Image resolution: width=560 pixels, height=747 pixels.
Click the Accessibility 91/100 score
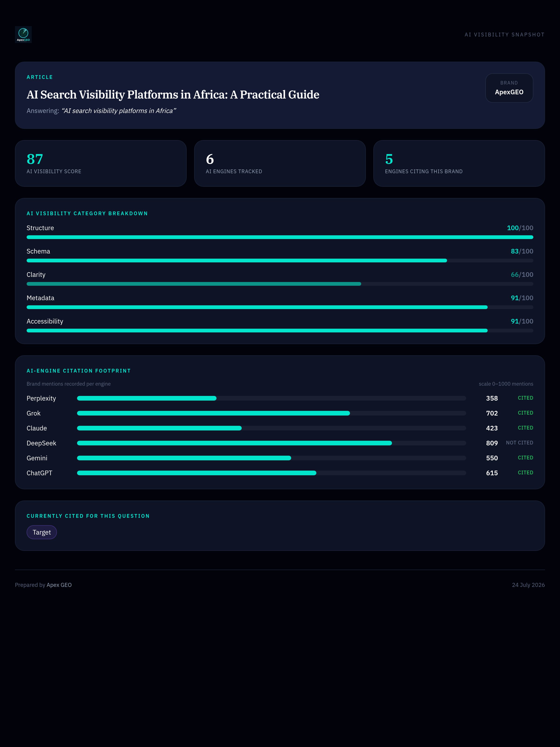(522, 321)
